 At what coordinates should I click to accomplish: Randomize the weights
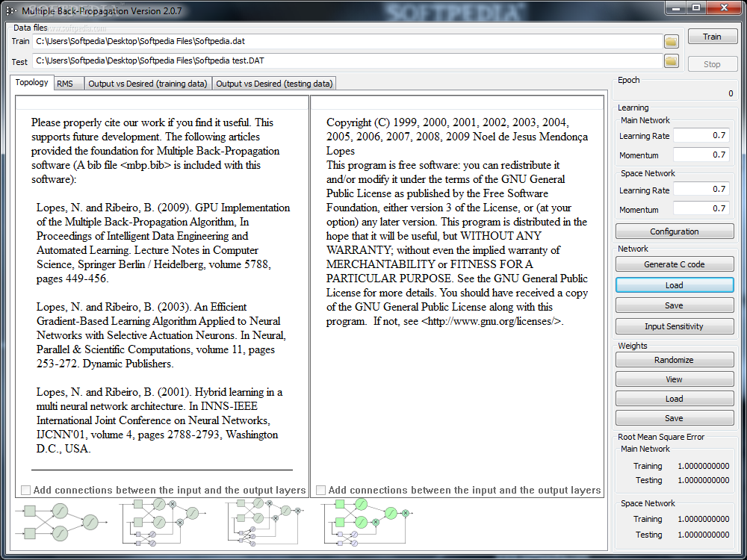click(x=675, y=360)
